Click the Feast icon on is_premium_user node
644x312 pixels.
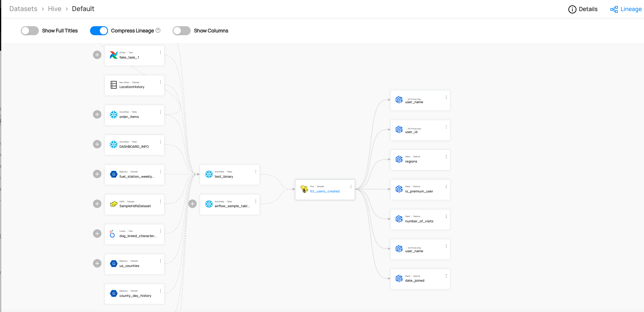point(399,189)
